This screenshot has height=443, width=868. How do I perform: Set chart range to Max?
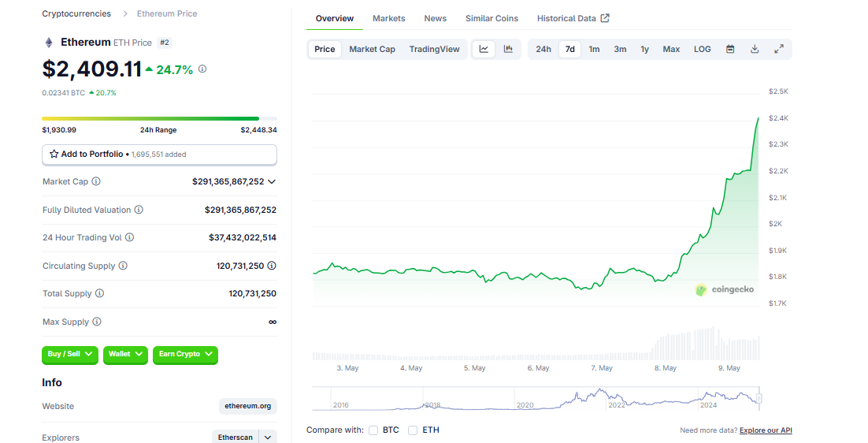point(672,49)
